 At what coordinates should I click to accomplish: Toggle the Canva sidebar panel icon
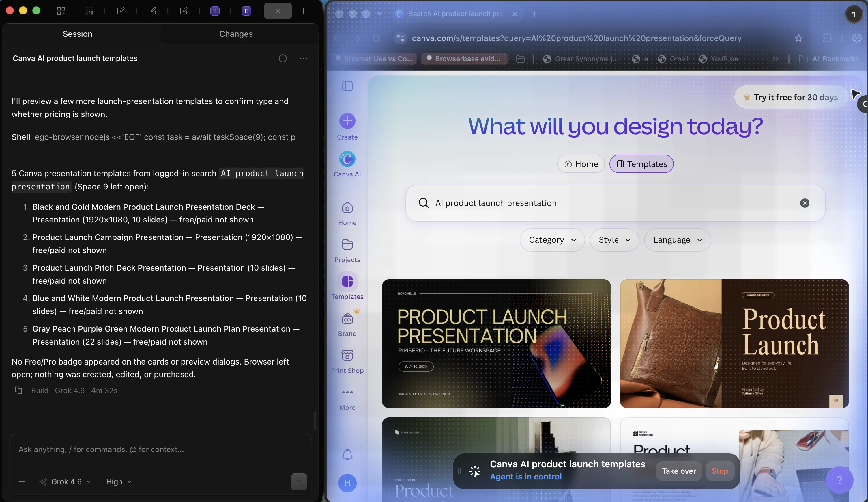[x=347, y=86]
